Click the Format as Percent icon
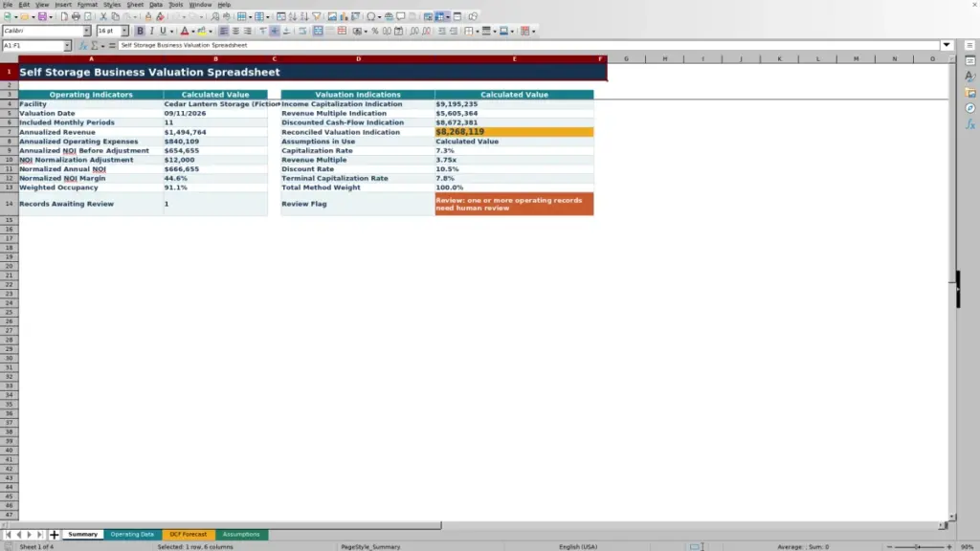 (375, 32)
